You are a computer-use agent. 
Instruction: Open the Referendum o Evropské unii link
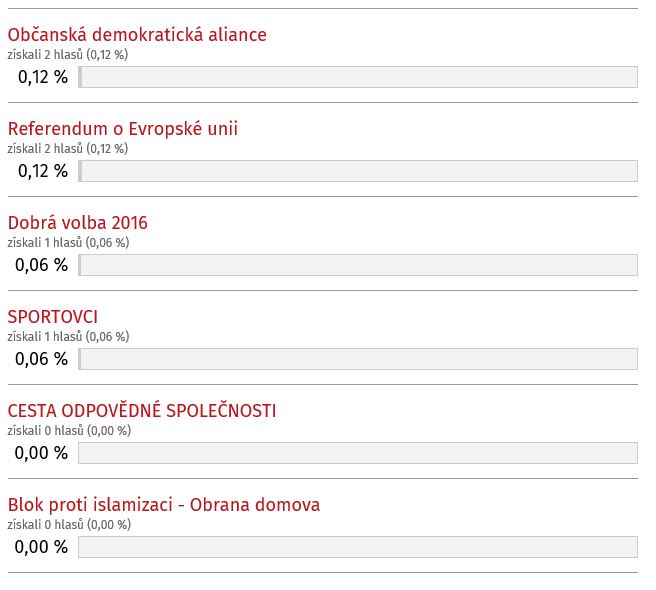(123, 129)
